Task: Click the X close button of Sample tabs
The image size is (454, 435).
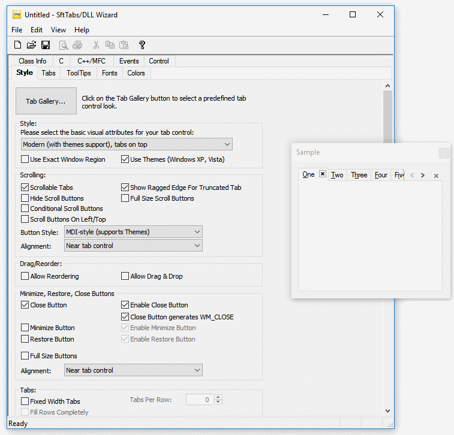Action: point(436,176)
